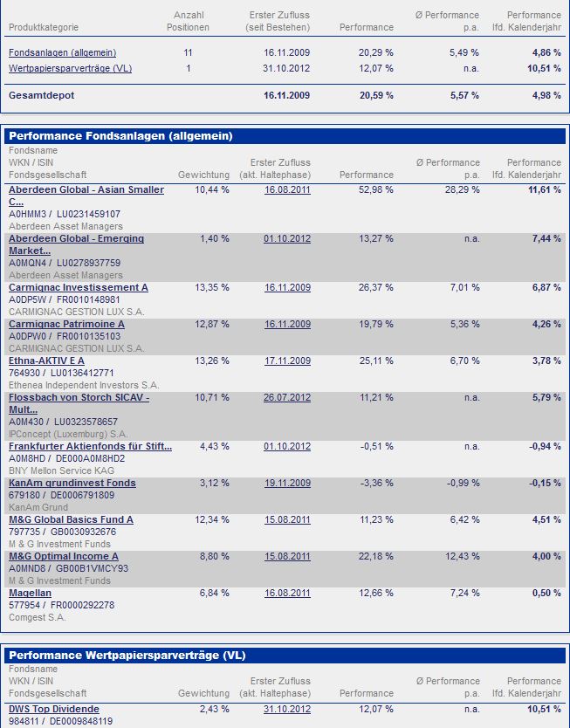Select p.a. value 12,43 % for M&G Optimal Income
This screenshot has width=570, height=728.
tap(463, 556)
